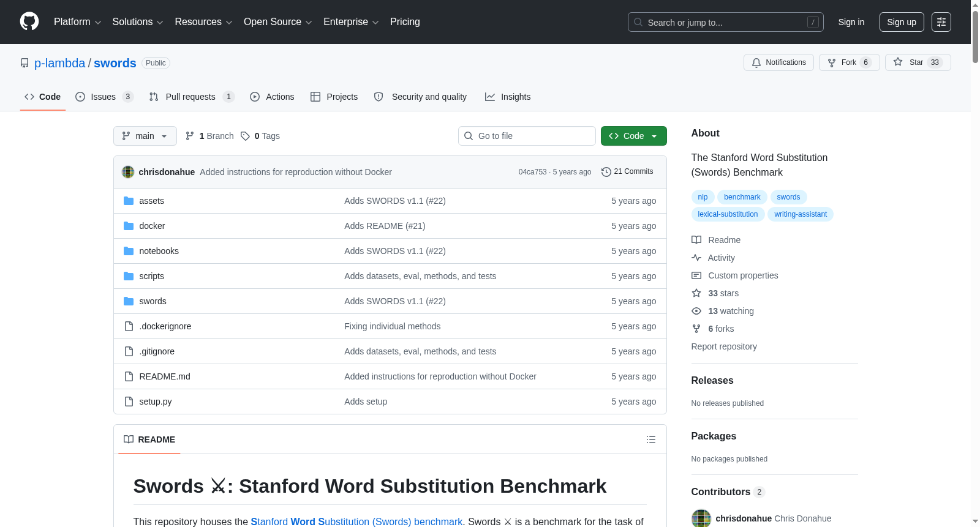Click the Sign up button
The height and width of the screenshot is (527, 980).
902,22
